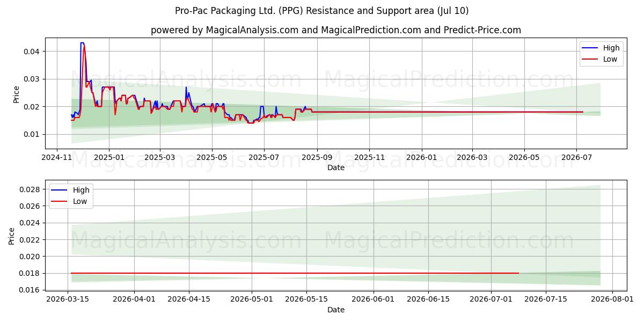644x322 pixels.
Task: Click the '0.01' y-axis label in the top chart
Action: [32, 135]
